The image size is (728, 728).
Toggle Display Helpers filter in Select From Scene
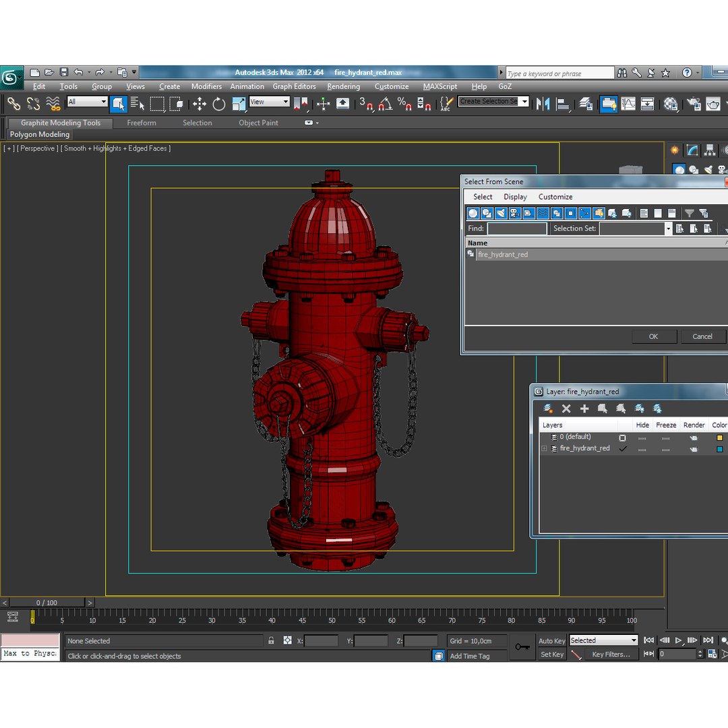tap(528, 213)
